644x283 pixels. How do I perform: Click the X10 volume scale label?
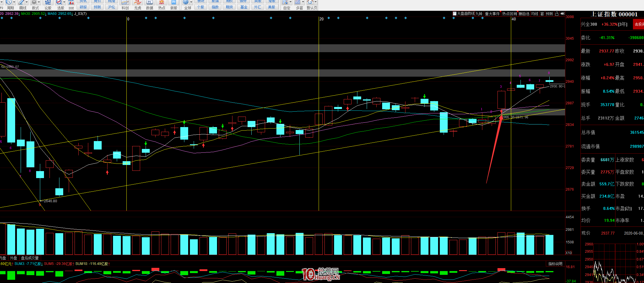point(569,253)
